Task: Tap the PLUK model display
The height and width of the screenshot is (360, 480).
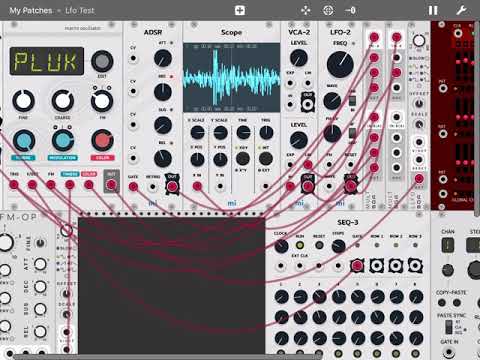Action: tap(46, 61)
